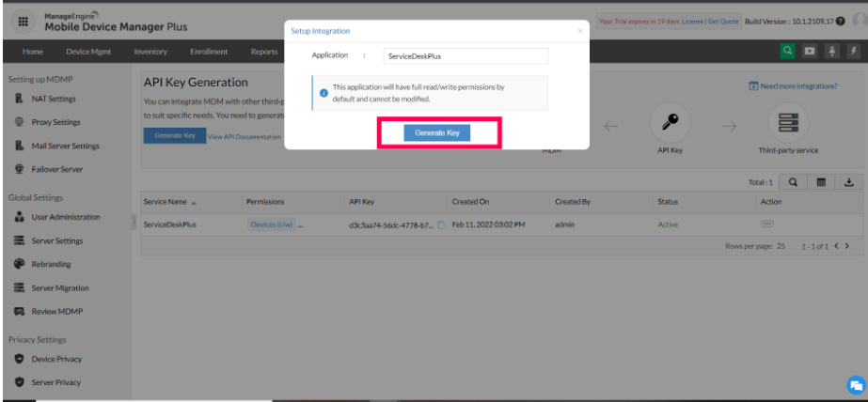Click the Created On date Feb 11, 2022
Viewport: 868px width, 402px height.
[x=488, y=224]
